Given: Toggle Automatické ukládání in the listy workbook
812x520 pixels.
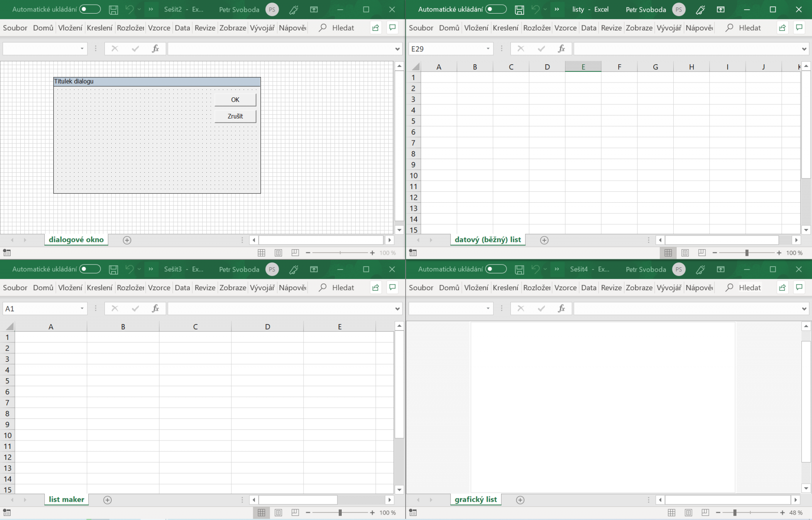Looking at the screenshot, I should pos(497,9).
